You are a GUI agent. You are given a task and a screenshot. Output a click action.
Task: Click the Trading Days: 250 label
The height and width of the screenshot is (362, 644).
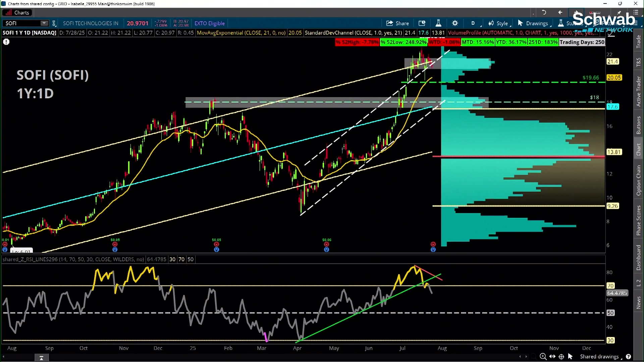(x=582, y=42)
